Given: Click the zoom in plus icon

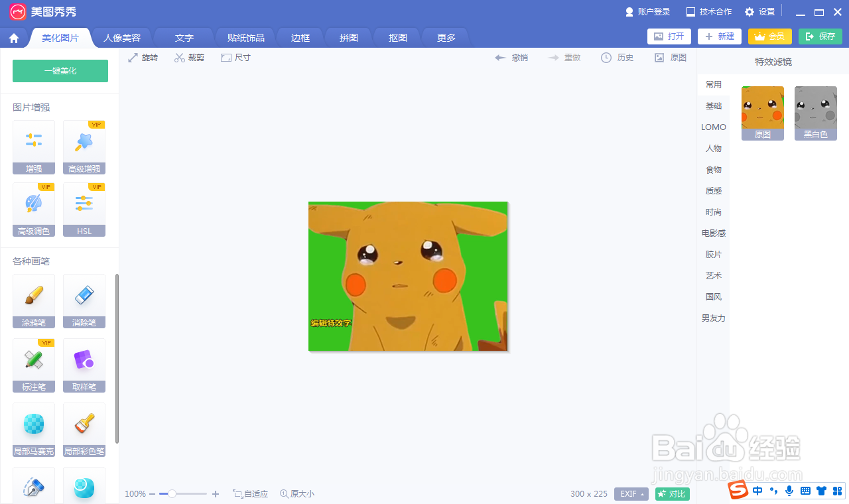Looking at the screenshot, I should 216,494.
